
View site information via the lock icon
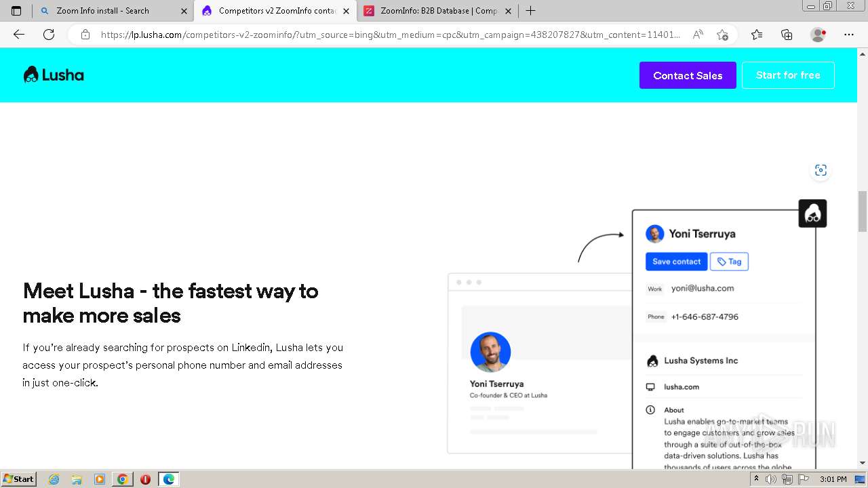click(85, 35)
